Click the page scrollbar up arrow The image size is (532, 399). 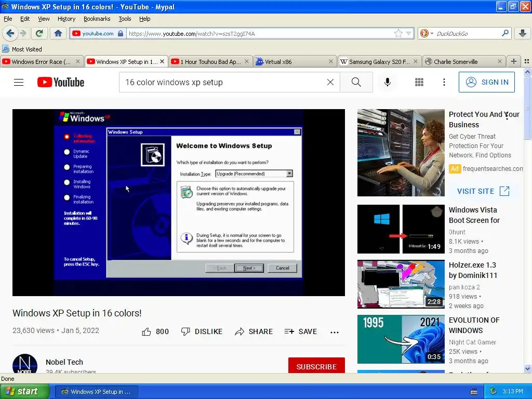click(527, 72)
